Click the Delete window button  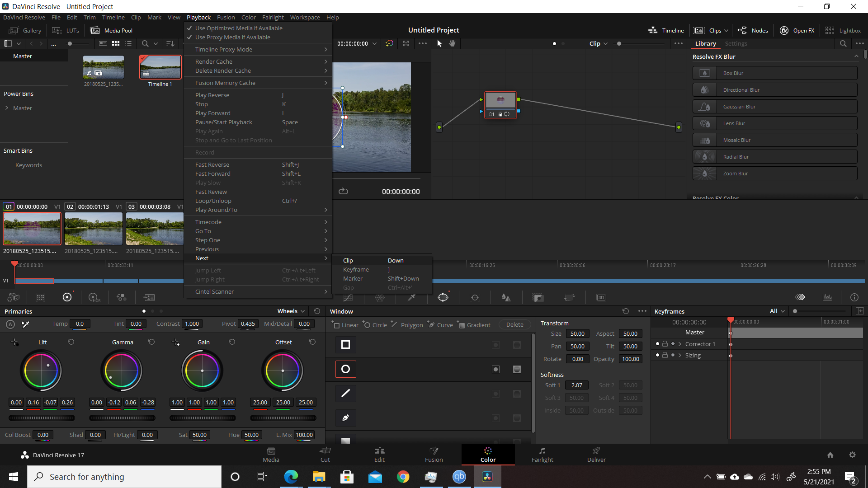pos(514,324)
